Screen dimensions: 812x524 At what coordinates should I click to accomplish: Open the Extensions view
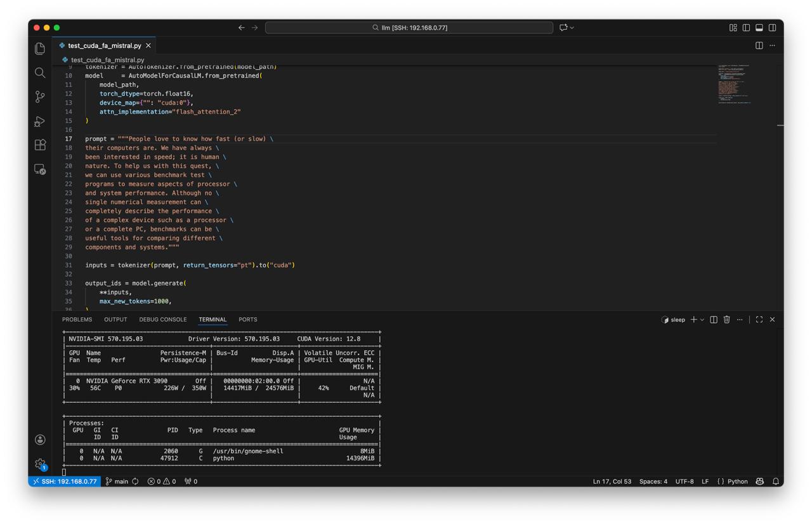pyautogui.click(x=40, y=145)
